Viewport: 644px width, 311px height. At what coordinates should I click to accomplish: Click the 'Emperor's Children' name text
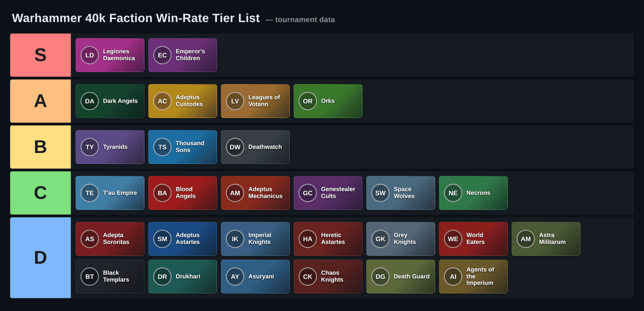click(x=190, y=55)
